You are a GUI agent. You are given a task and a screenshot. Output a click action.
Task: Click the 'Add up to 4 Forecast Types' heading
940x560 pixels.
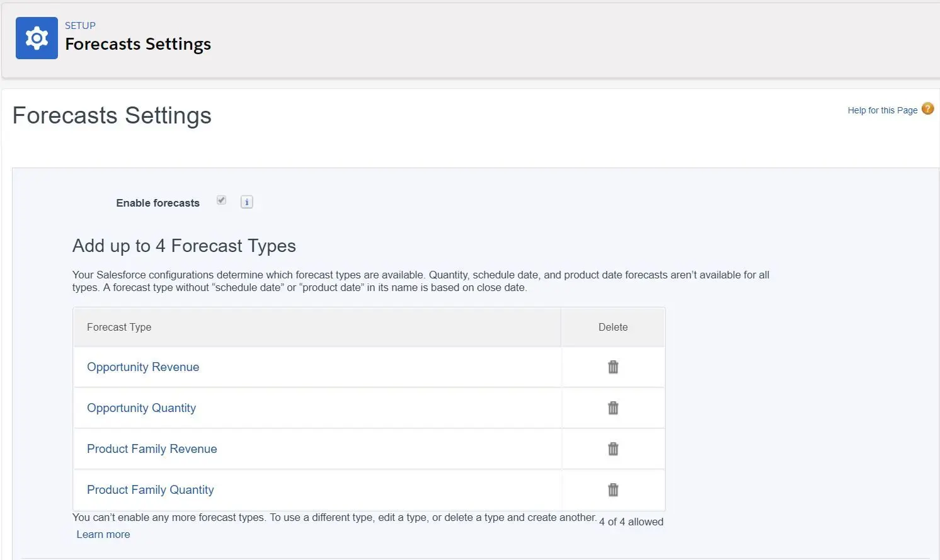tap(184, 246)
